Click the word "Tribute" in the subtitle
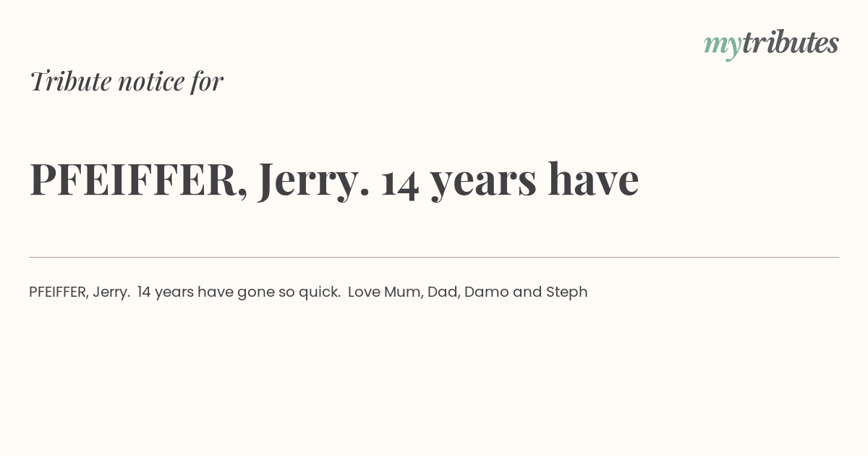 (x=71, y=81)
